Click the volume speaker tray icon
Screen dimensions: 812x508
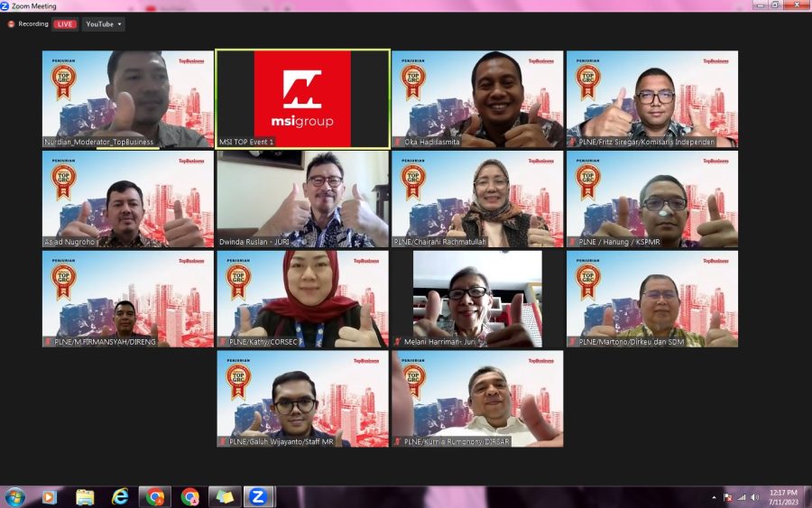tap(754, 497)
